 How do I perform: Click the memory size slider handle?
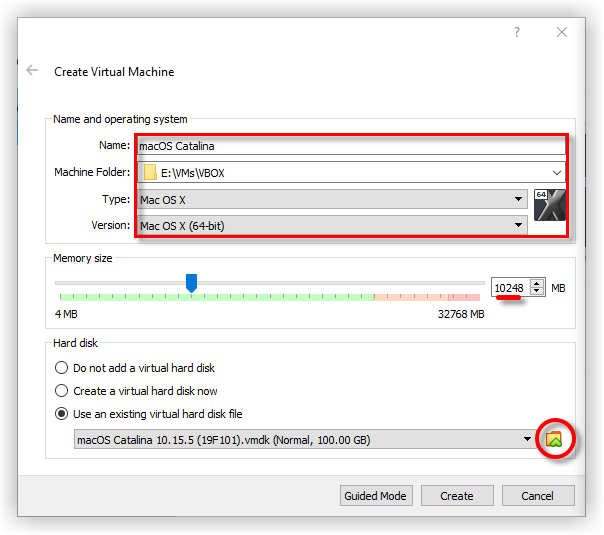[191, 284]
